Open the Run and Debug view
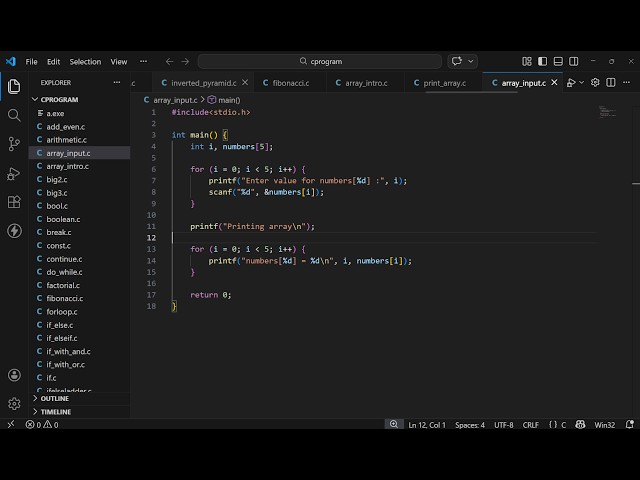 pyautogui.click(x=14, y=173)
